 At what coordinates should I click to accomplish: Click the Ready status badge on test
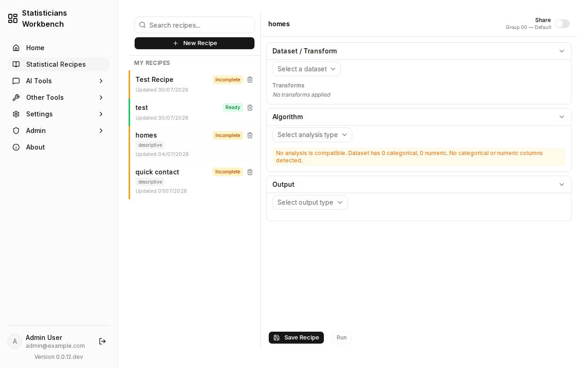click(x=233, y=108)
